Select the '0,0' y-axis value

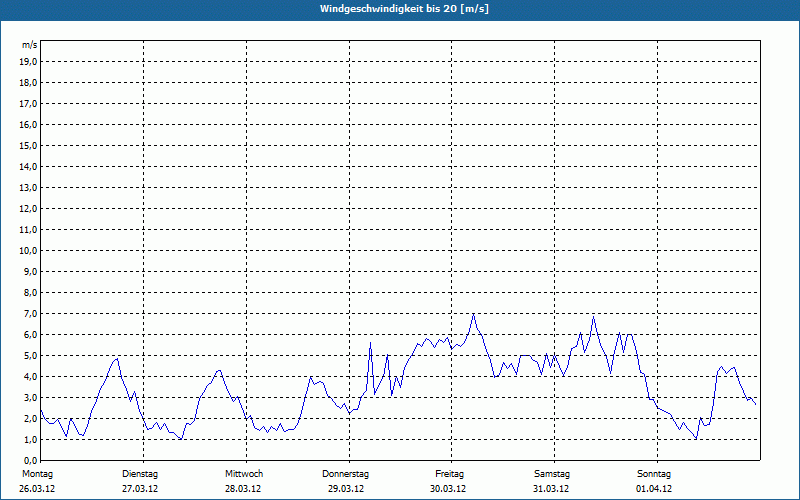[x=30, y=461]
